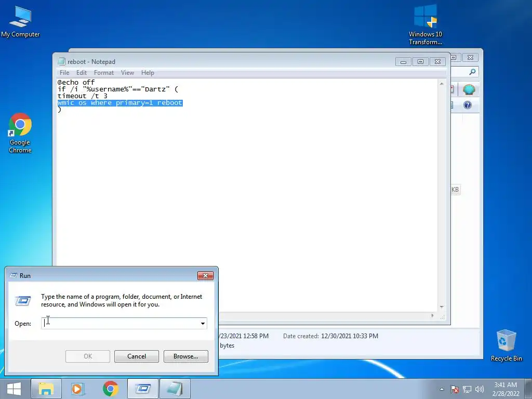Open File Explorer from taskbar

click(x=46, y=389)
